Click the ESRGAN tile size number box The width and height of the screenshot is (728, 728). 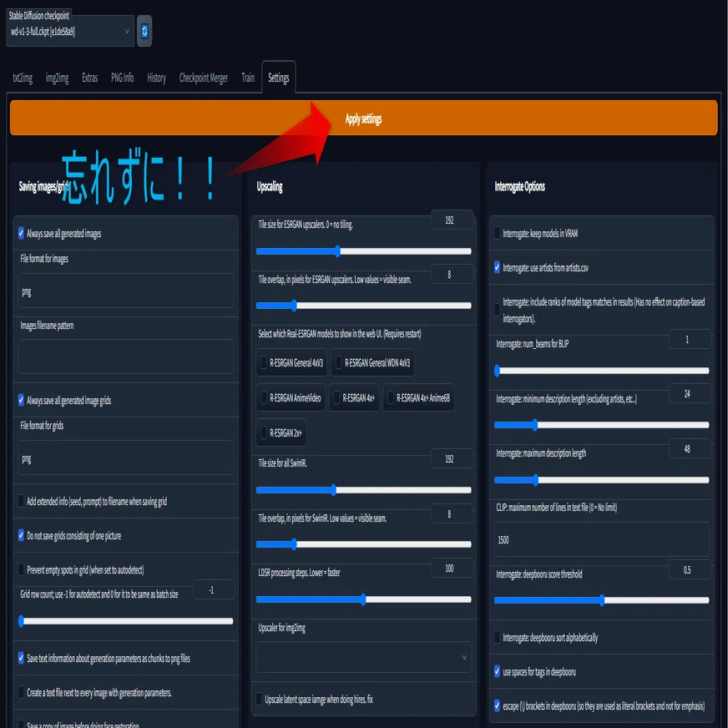tap(452, 220)
